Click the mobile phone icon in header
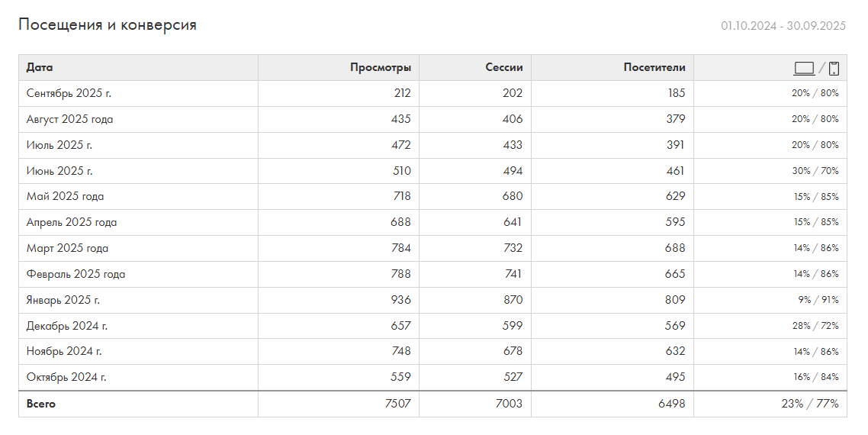This screenshot has height=435, width=868. pyautogui.click(x=834, y=68)
